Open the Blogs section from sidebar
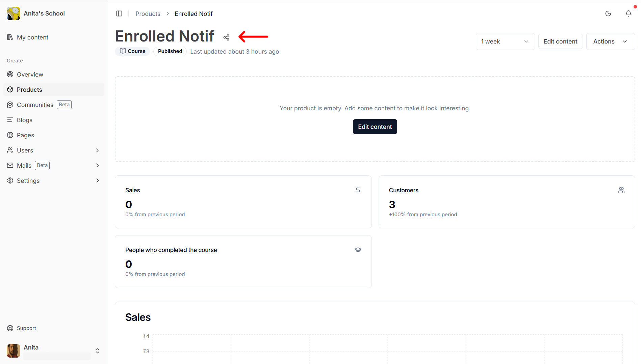The height and width of the screenshot is (364, 641). click(24, 120)
